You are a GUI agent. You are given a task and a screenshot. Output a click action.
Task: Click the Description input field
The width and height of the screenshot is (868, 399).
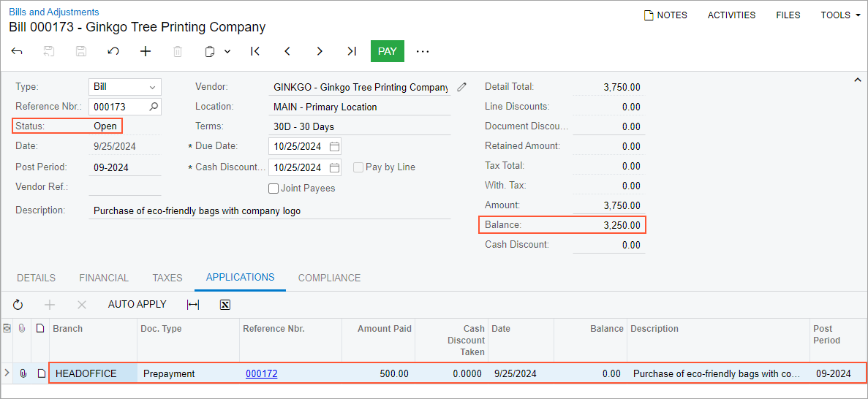tap(269, 210)
